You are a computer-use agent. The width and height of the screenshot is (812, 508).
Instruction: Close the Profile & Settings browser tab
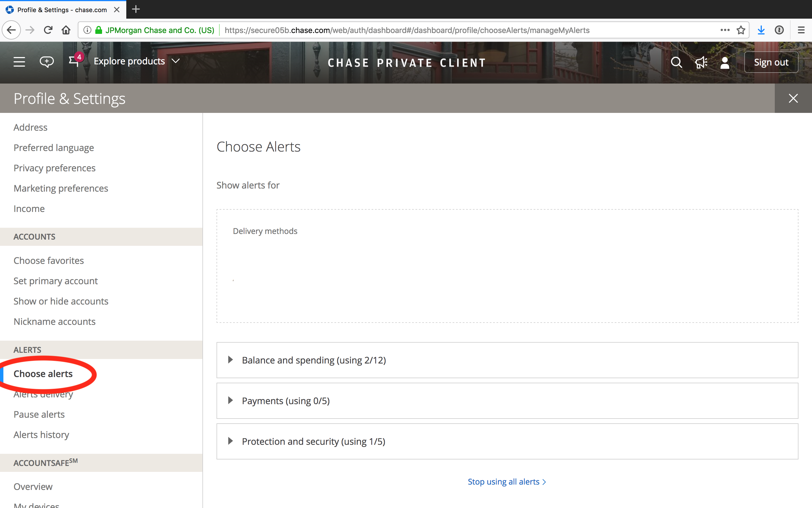[x=117, y=10]
